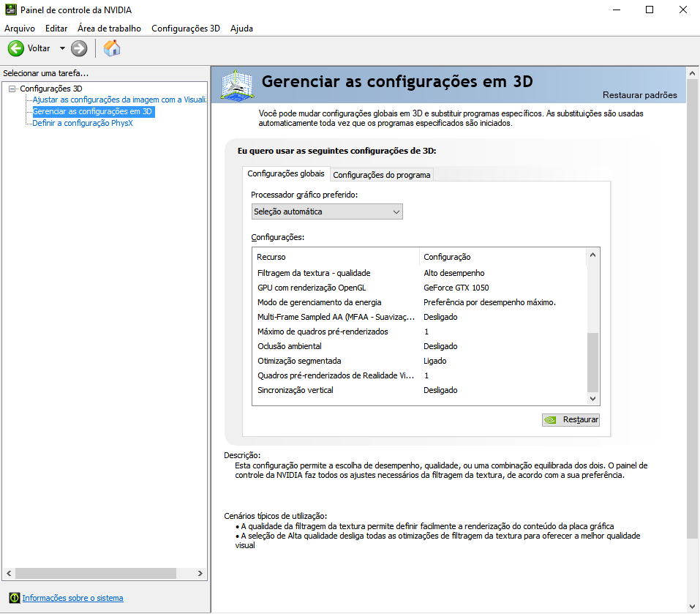
Task: Click the Restaurar button
Action: (571, 420)
